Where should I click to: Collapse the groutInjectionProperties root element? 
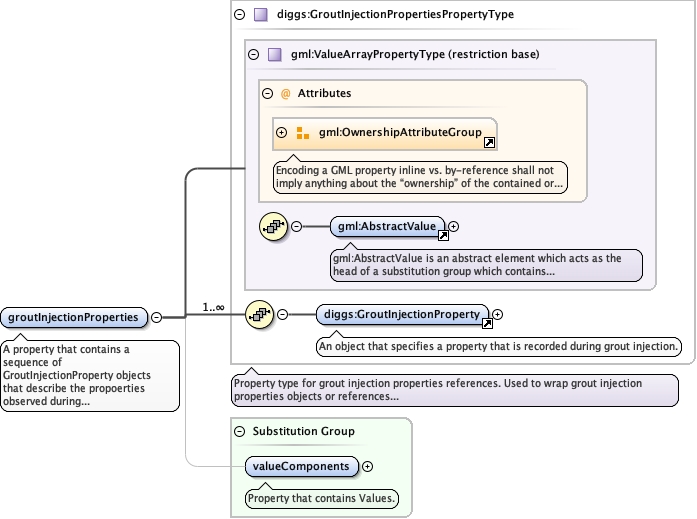tap(157, 318)
